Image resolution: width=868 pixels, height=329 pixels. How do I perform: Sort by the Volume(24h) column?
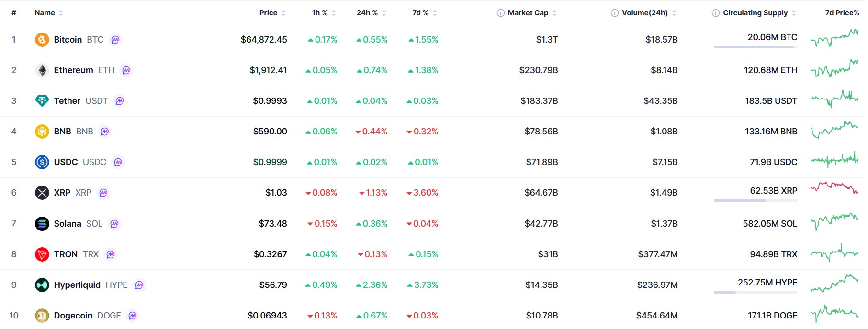click(x=649, y=13)
